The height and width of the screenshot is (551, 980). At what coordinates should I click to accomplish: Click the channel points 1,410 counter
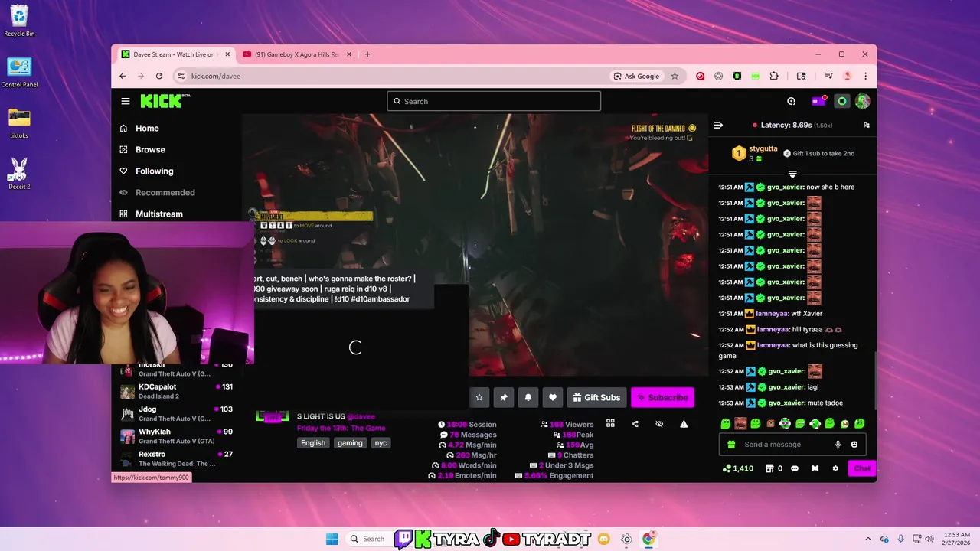738,468
